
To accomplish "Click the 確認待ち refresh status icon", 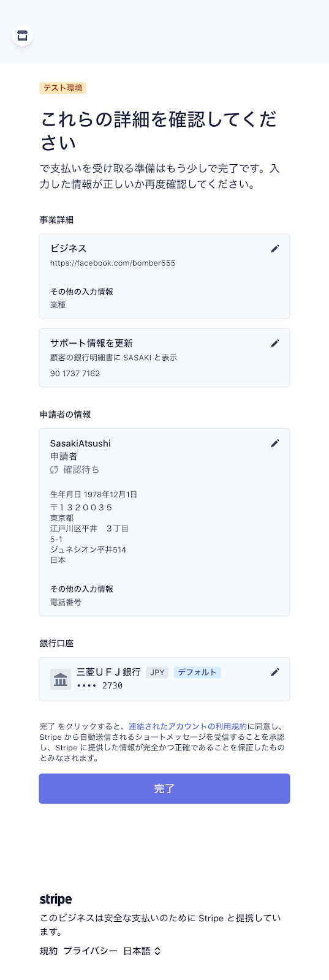I will tap(54, 470).
